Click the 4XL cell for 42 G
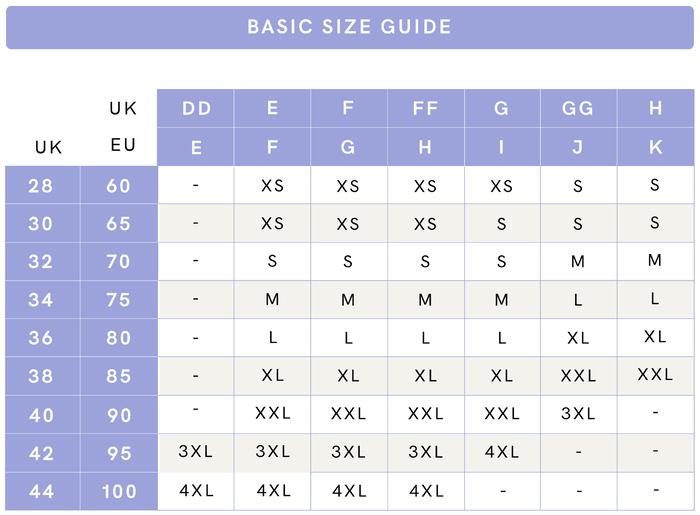700x515 pixels. 501,452
